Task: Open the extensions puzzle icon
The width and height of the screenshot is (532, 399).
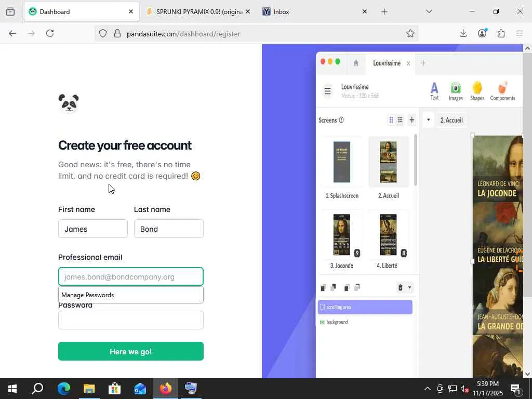Action: 501,33
